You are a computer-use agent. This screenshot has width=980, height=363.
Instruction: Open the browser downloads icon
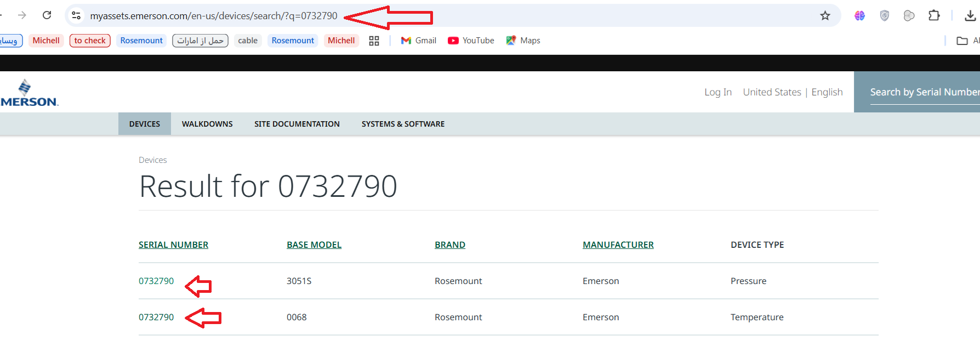[970, 15]
